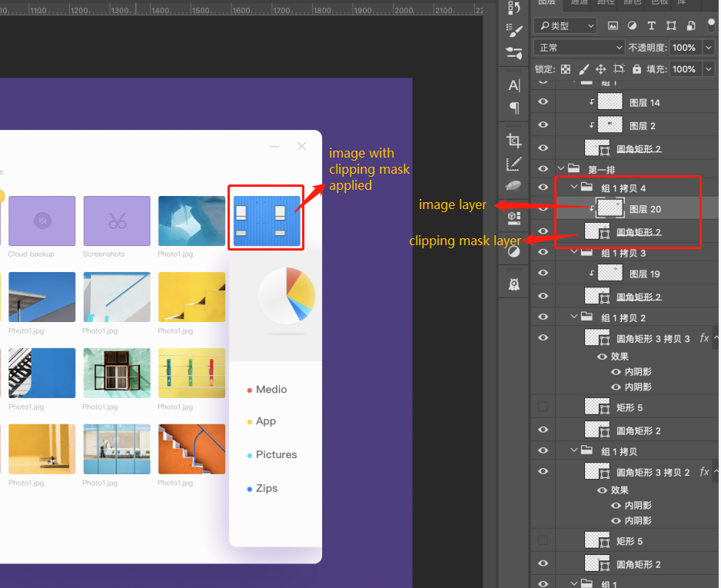Screen dimensions: 721x588
Task: Switch to the 图层 panel tab
Action: point(547,2)
